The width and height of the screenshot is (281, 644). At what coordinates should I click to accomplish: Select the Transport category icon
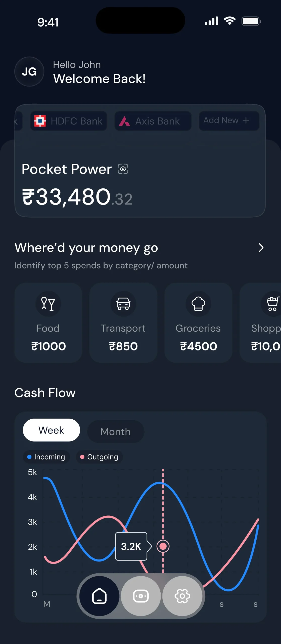click(123, 304)
